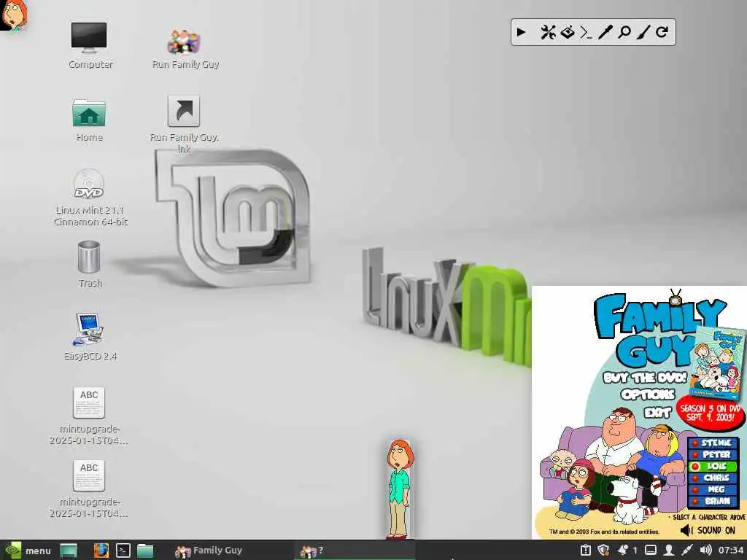The width and height of the screenshot is (747, 560).
Task: Click the update manager shield tray icon
Action: point(604,551)
